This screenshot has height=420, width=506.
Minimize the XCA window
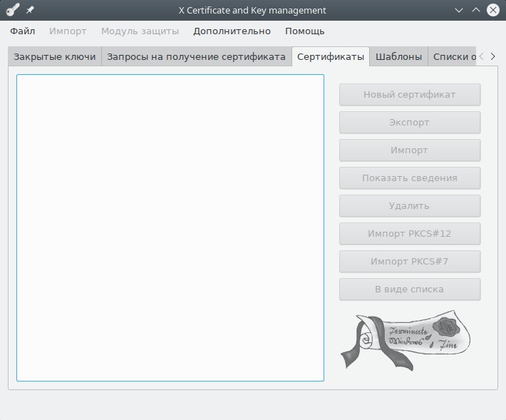[x=459, y=11]
